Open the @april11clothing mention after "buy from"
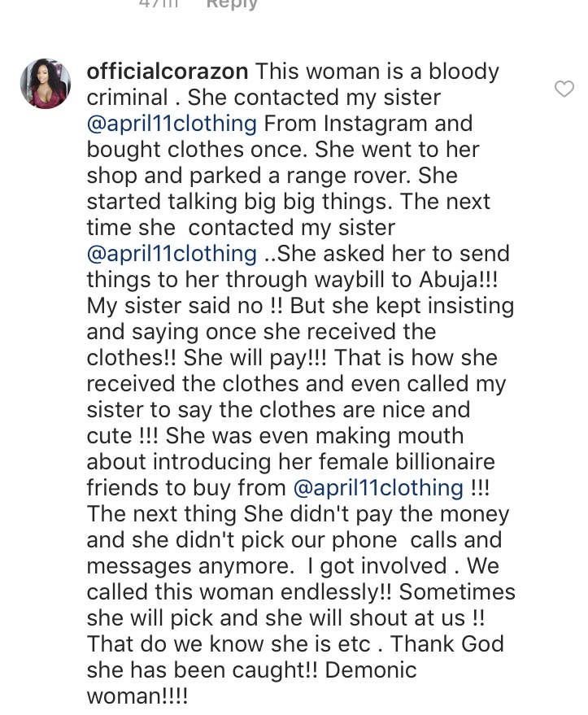The image size is (588, 715). click(378, 488)
